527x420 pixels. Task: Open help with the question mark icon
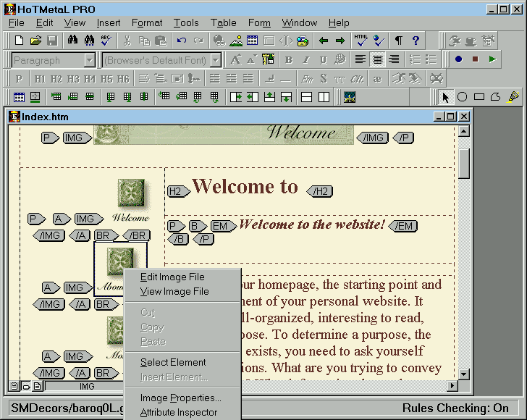[x=416, y=41]
